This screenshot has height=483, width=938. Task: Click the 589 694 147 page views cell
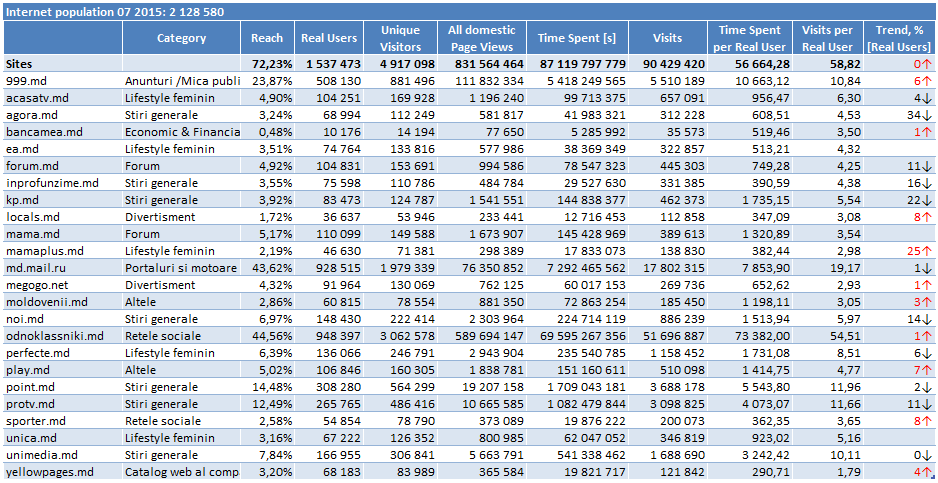[482, 336]
